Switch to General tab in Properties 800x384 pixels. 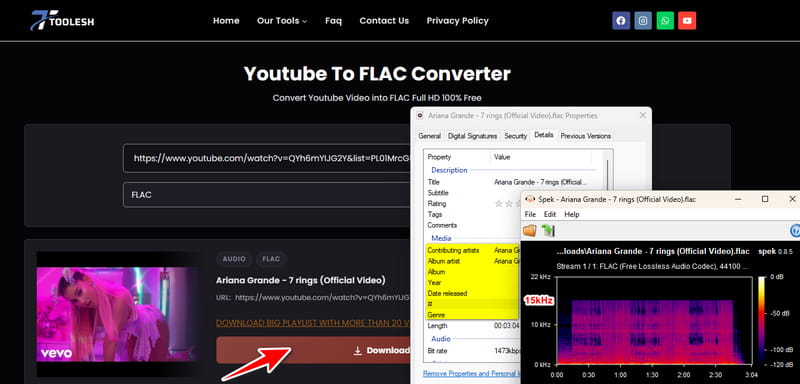430,136
